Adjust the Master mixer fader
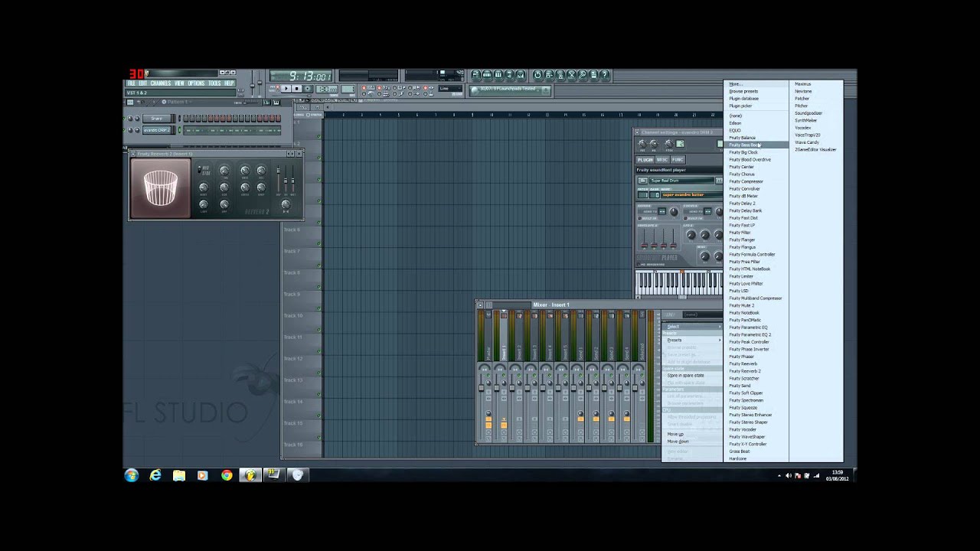Viewport: 980px width, 551px height. click(482, 388)
